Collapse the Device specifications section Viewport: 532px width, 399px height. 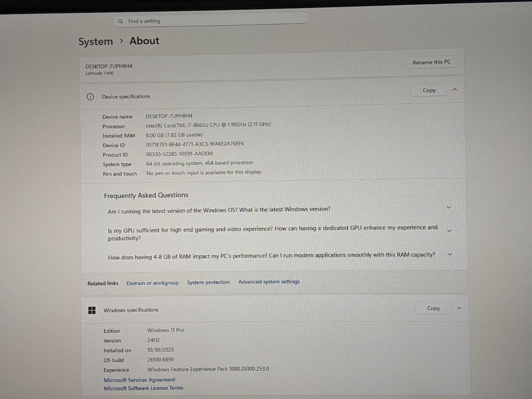455,90
